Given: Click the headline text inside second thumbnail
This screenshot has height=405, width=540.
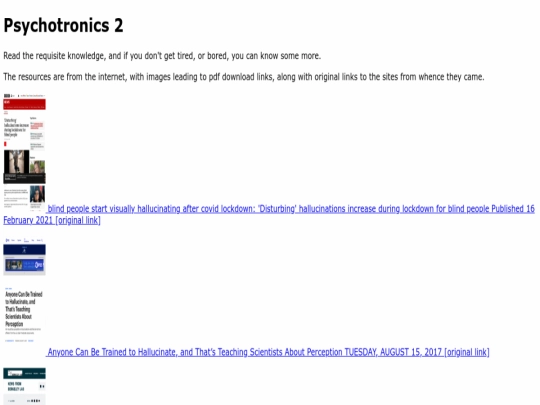Looking at the screenshot, I should (x=24, y=309).
